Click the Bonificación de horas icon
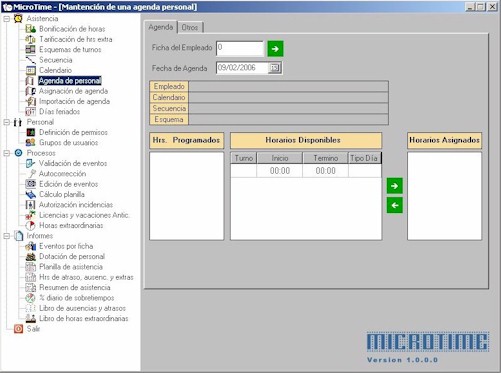This screenshot has height=373, width=501. (x=31, y=29)
